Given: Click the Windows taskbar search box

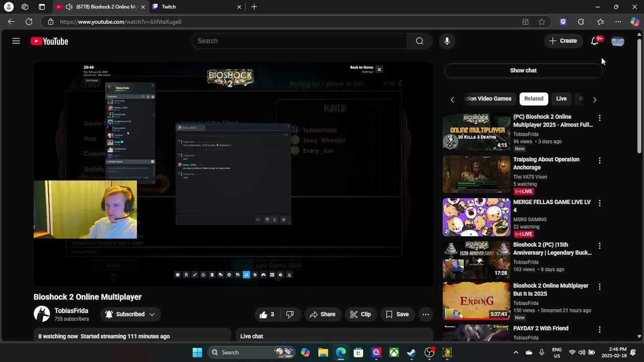Looking at the screenshot, I should 252,352.
